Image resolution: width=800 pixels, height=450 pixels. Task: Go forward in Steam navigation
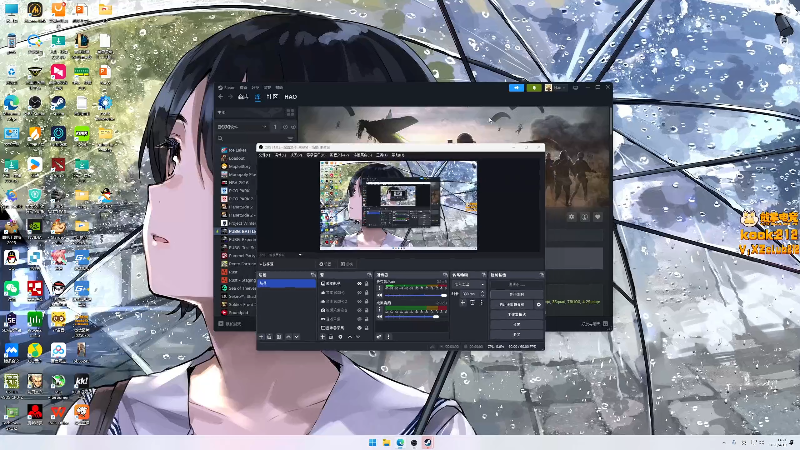click(x=230, y=97)
